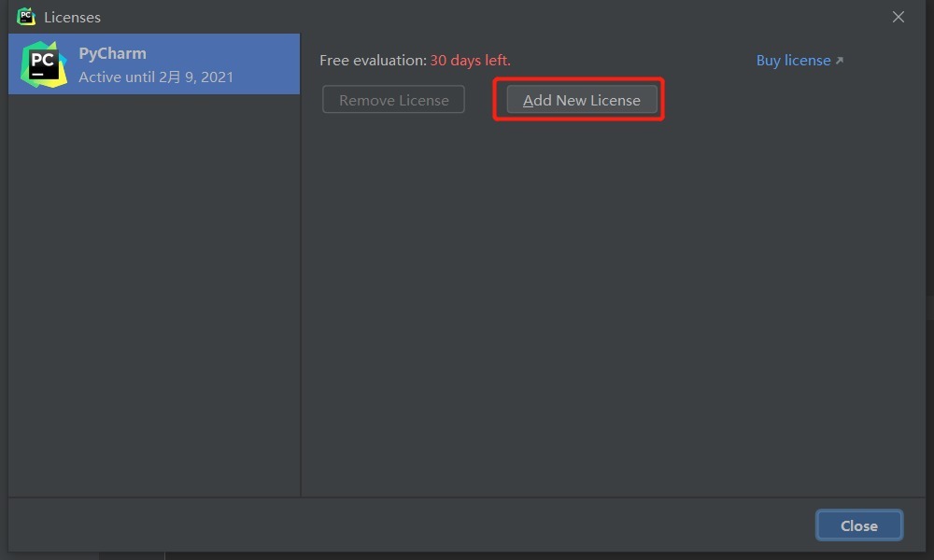Click the 30 days left evaluation notice
Image resolution: width=934 pixels, height=560 pixels.
pos(470,60)
